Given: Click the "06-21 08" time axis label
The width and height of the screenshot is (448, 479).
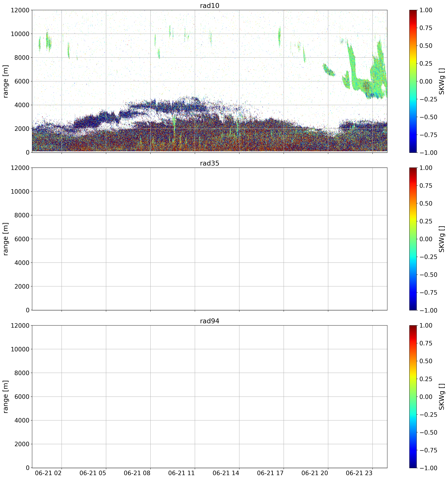Looking at the screenshot, I should 137,473.
